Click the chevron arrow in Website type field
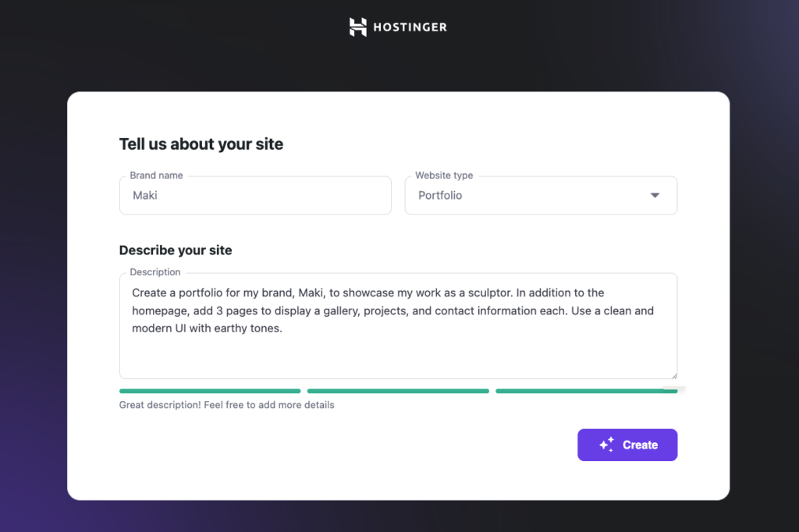This screenshot has width=799, height=532. coord(655,196)
